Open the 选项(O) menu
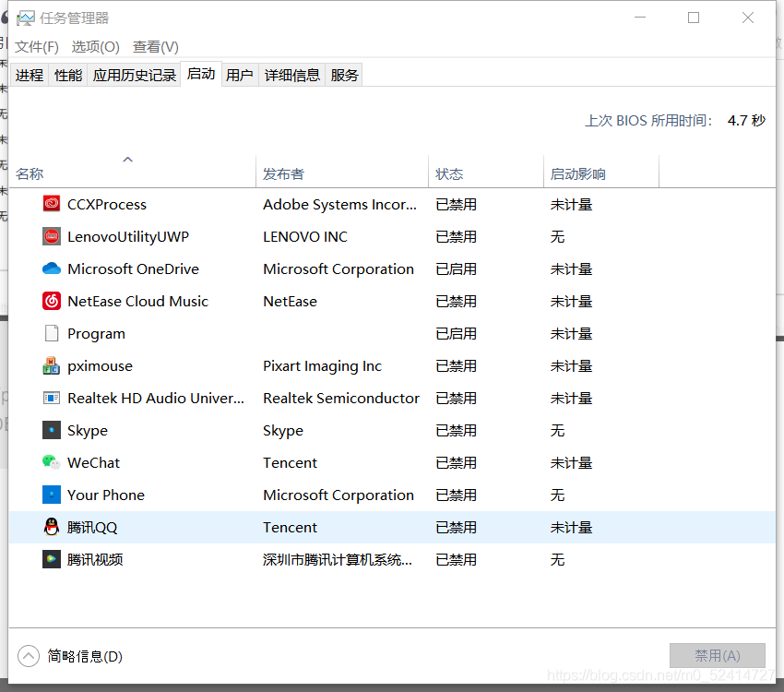 coord(96,47)
